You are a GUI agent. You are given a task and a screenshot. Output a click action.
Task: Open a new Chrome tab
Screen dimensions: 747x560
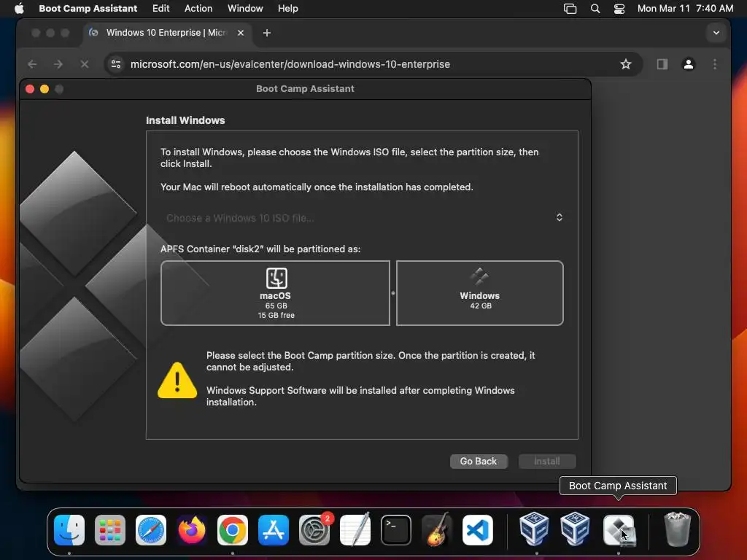click(x=267, y=33)
